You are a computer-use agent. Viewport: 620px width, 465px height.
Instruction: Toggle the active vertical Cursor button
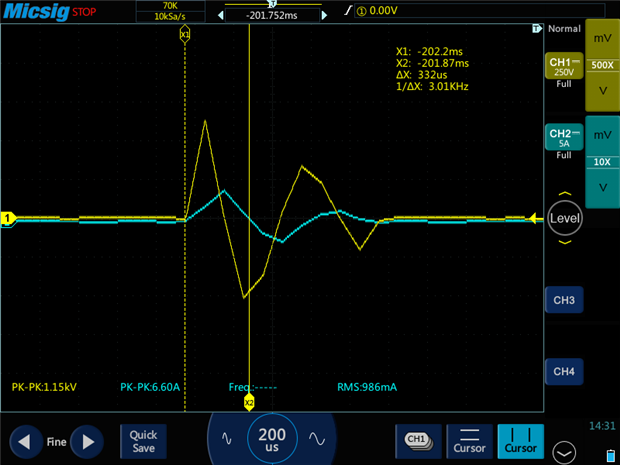(x=520, y=441)
